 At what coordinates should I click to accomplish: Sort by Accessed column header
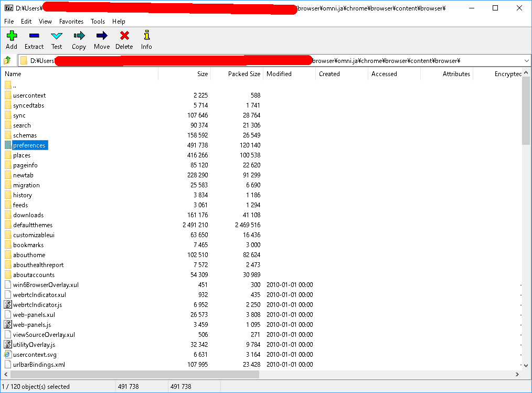point(394,73)
